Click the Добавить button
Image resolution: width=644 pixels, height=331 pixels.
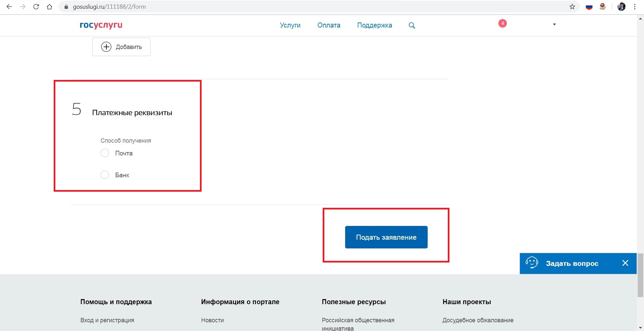tap(121, 47)
